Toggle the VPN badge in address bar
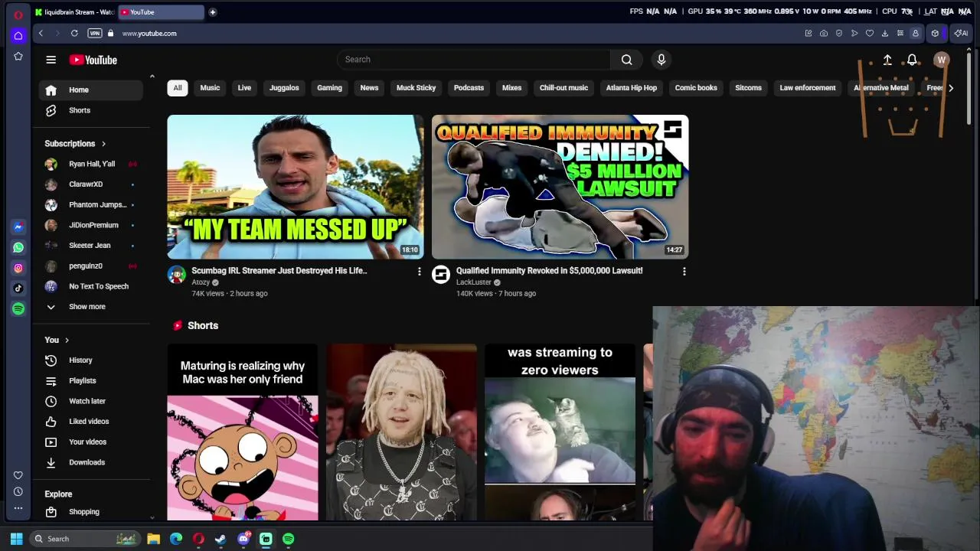This screenshot has height=551, width=980. click(x=95, y=33)
